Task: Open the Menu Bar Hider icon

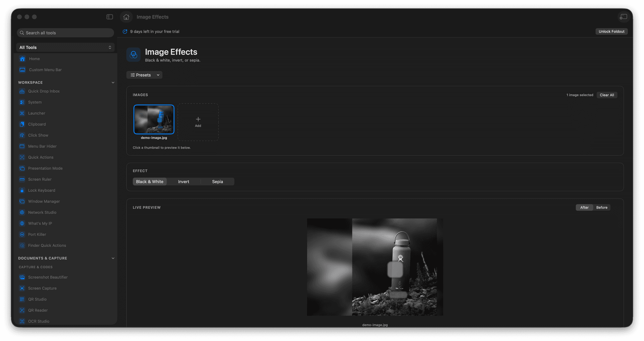Action: [x=22, y=146]
